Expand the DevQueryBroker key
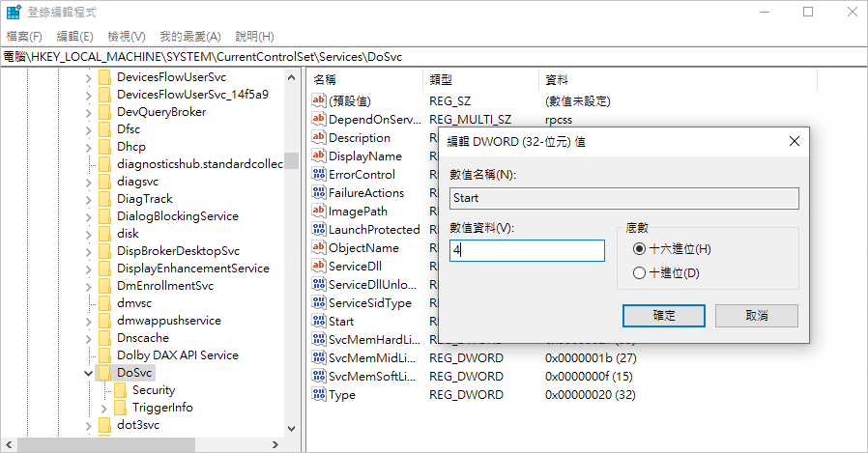Screen dimensions: 868x453 click(89, 113)
